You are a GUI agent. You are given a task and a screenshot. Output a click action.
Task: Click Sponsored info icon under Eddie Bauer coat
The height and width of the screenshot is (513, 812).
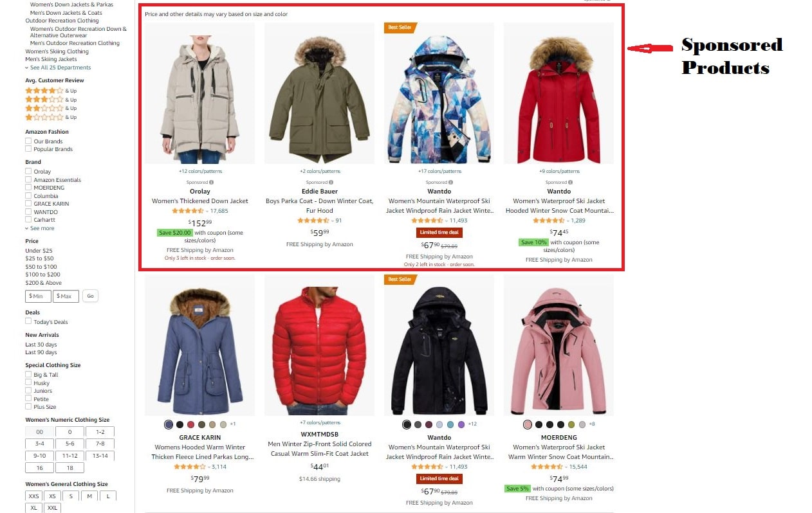click(331, 183)
